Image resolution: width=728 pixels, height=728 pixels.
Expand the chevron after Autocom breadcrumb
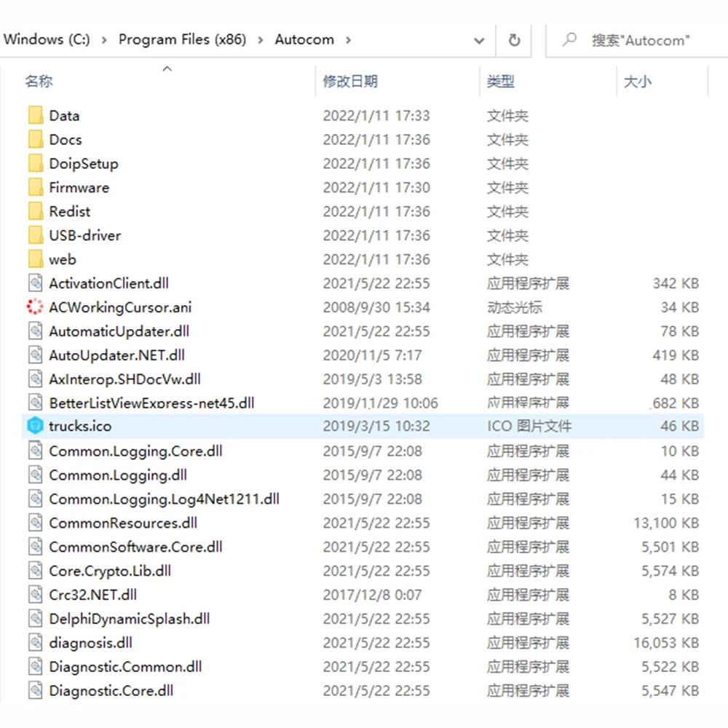coord(348,41)
